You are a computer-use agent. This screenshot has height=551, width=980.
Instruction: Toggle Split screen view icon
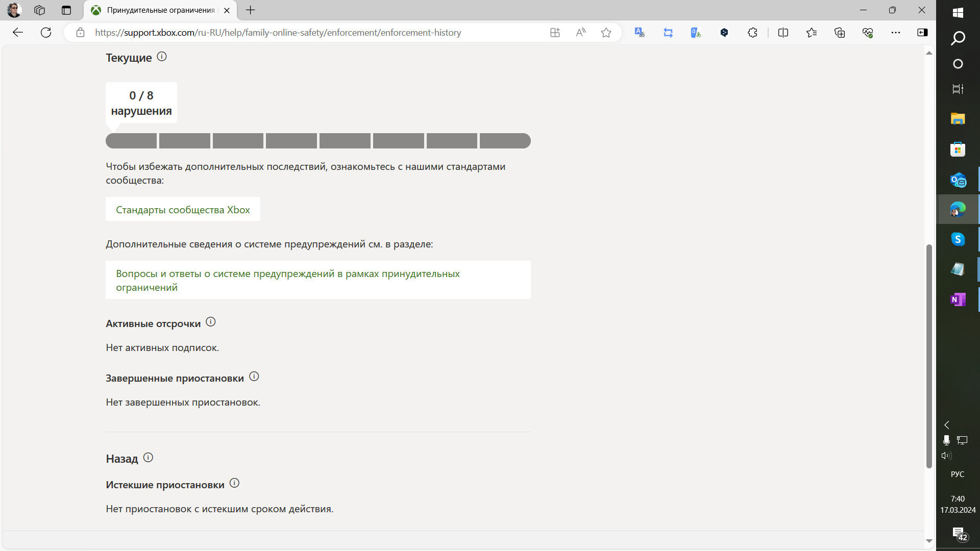click(x=783, y=33)
